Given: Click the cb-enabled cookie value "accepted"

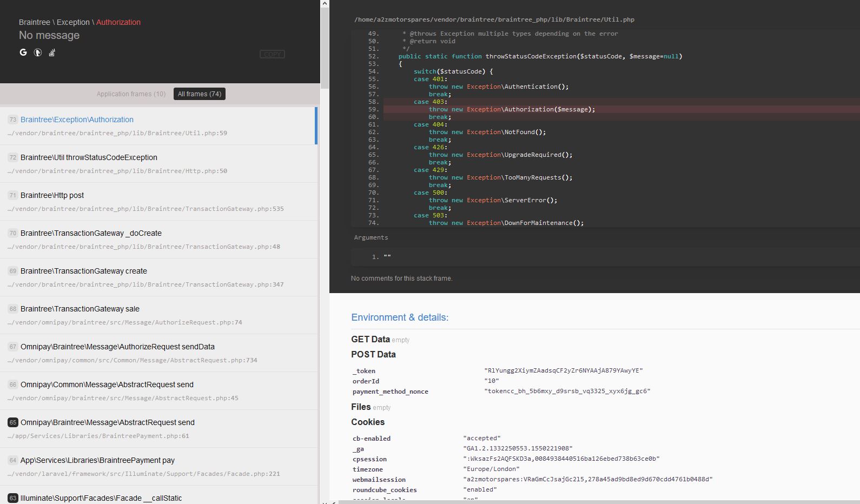Looking at the screenshot, I should click(x=481, y=438).
